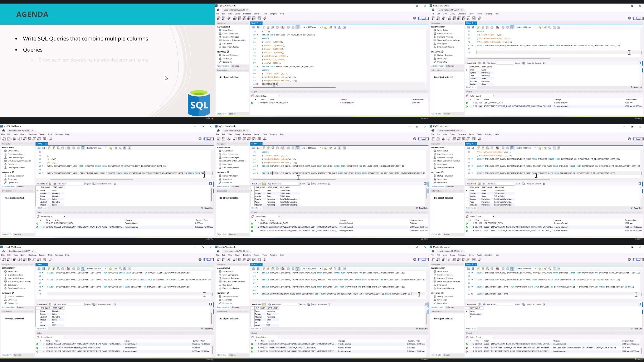644x362 pixels.
Task: Toggle invisible characters button, INSERT-statements frame
Action: pyautogui.click(x=340, y=27)
